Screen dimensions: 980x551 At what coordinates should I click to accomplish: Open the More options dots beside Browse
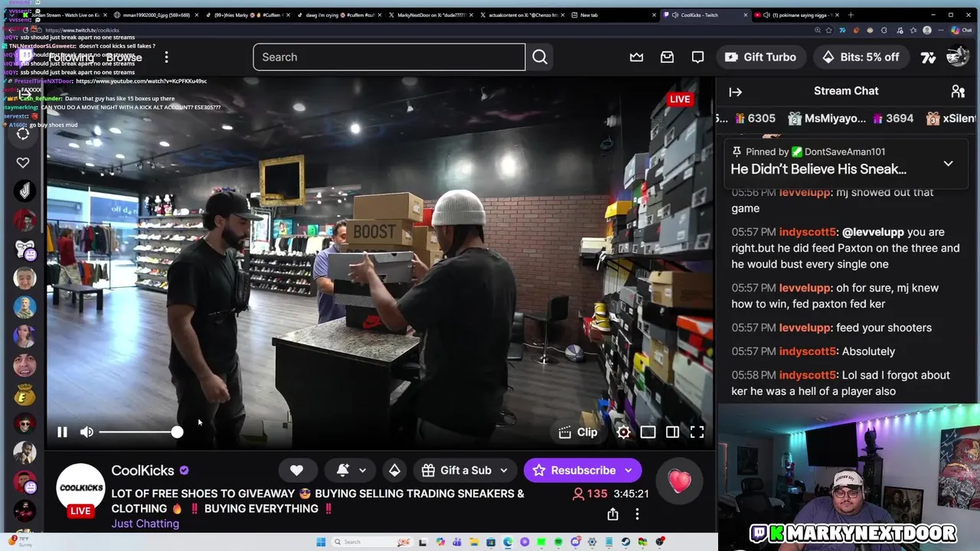coord(166,57)
